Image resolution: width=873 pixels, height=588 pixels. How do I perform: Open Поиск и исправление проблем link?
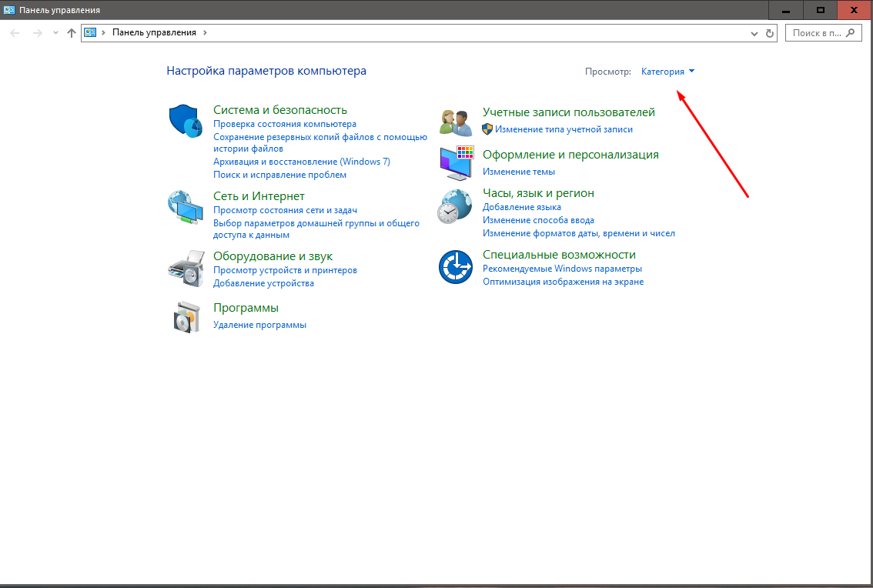coord(279,175)
